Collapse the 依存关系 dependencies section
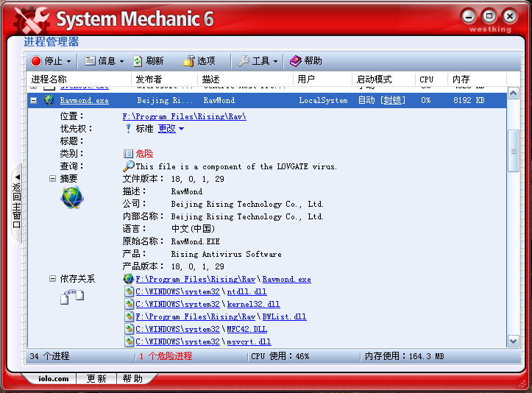 52,279
